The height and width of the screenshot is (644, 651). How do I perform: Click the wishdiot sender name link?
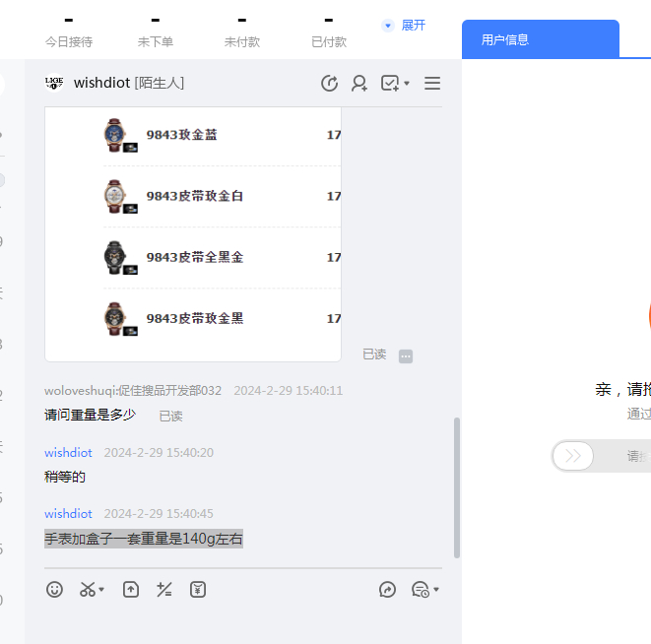point(68,453)
